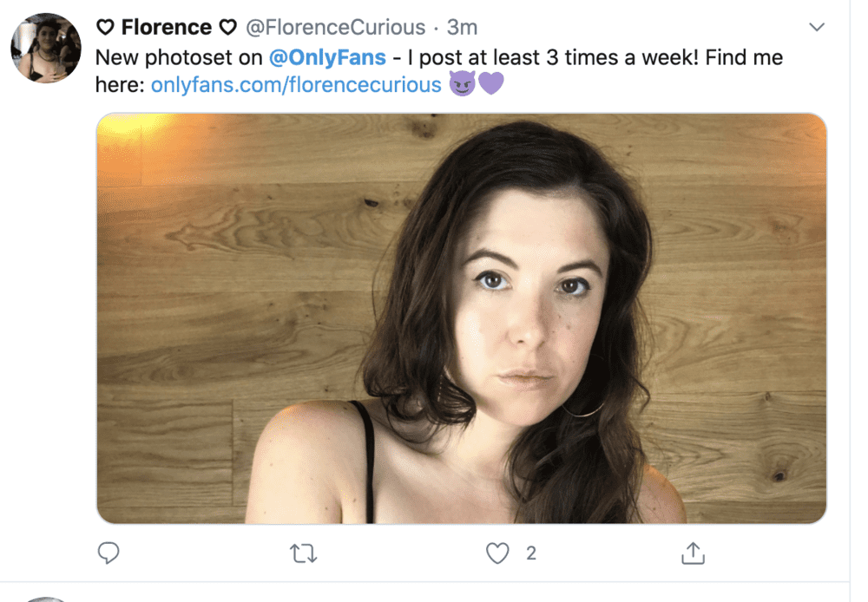Click the @FlorenceCurious handle
Screen dimensions: 868x602
(335, 27)
